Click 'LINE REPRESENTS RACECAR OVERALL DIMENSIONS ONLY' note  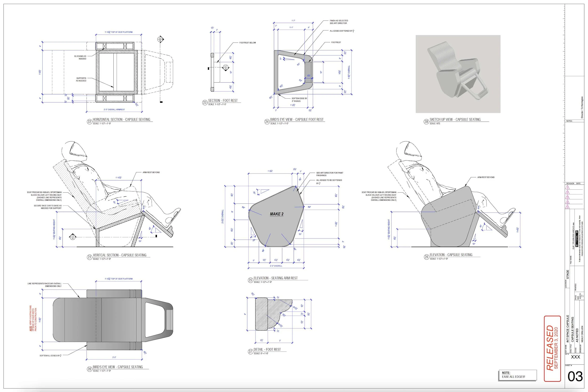click(x=44, y=285)
